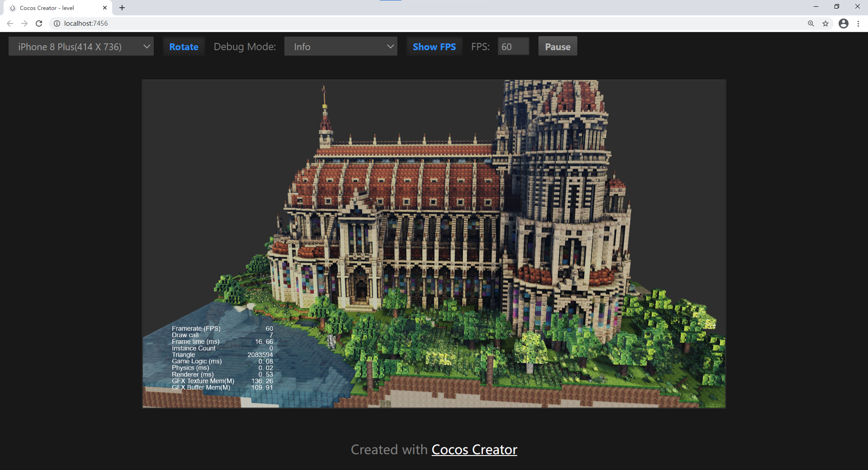The image size is (868, 470).
Task: Go forward to the next page
Action: (24, 23)
